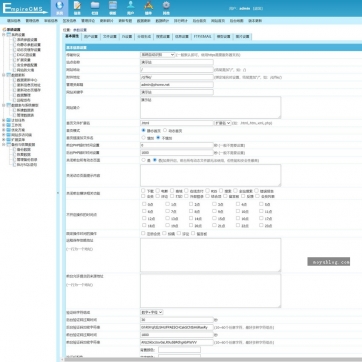Check the 0点 hour checkbox

144,204
